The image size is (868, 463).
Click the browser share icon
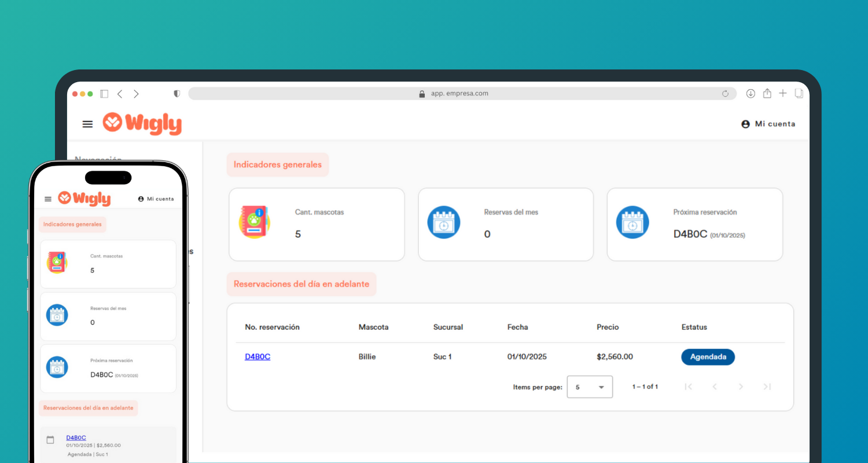coord(767,93)
